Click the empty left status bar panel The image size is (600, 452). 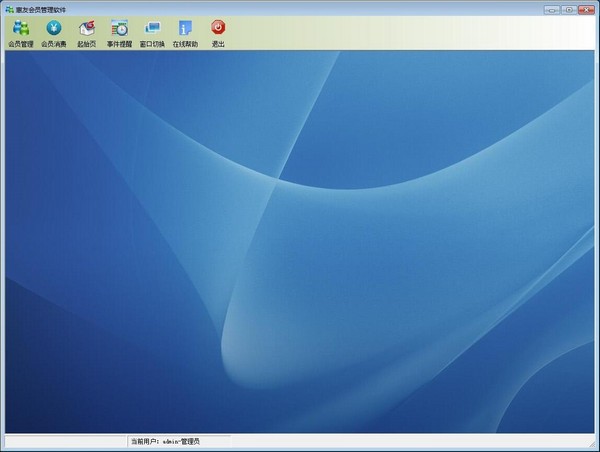(65, 441)
